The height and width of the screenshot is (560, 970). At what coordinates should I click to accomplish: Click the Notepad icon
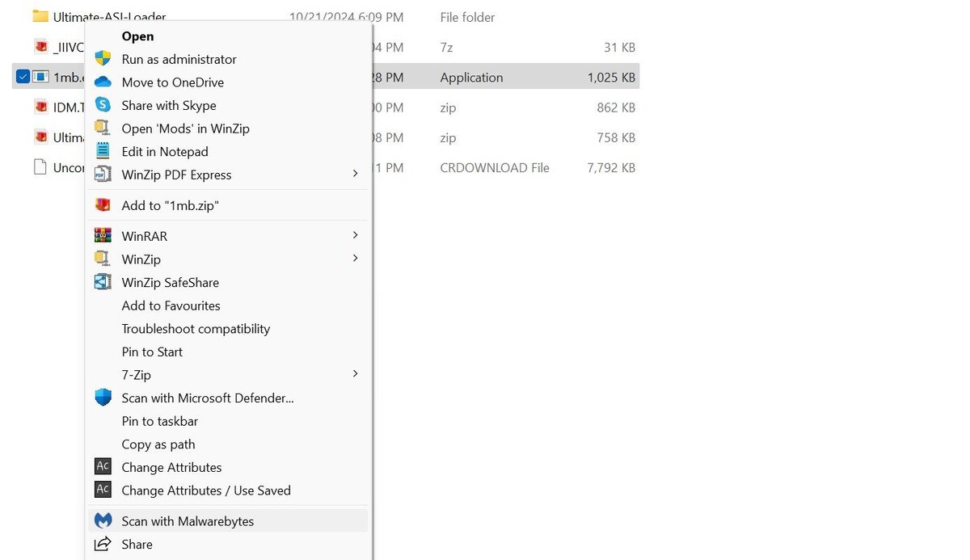coord(103,151)
